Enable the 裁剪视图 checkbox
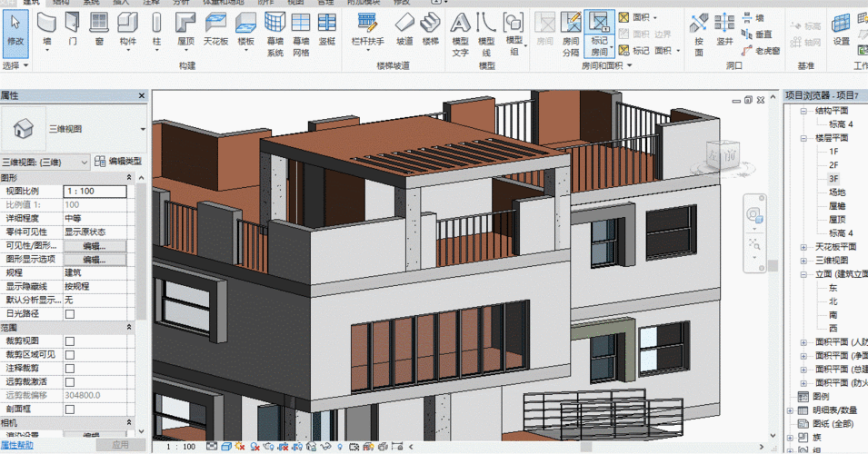This screenshot has width=868, height=454. coord(70,341)
